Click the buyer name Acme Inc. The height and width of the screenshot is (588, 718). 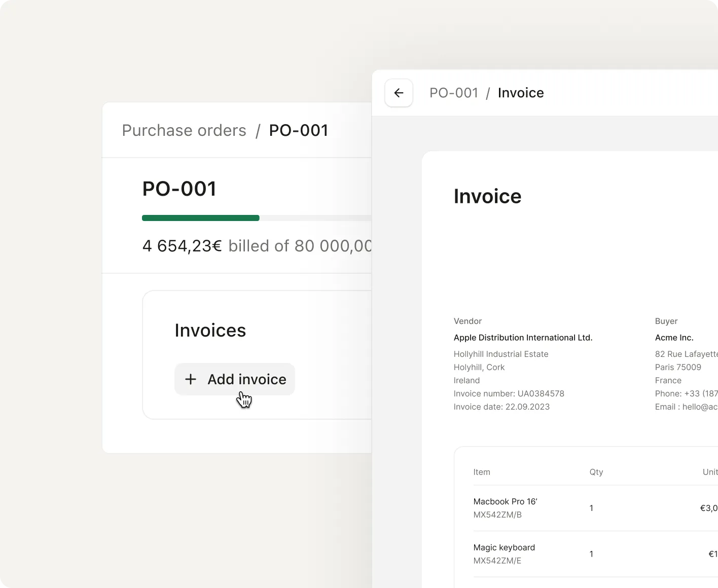point(674,338)
